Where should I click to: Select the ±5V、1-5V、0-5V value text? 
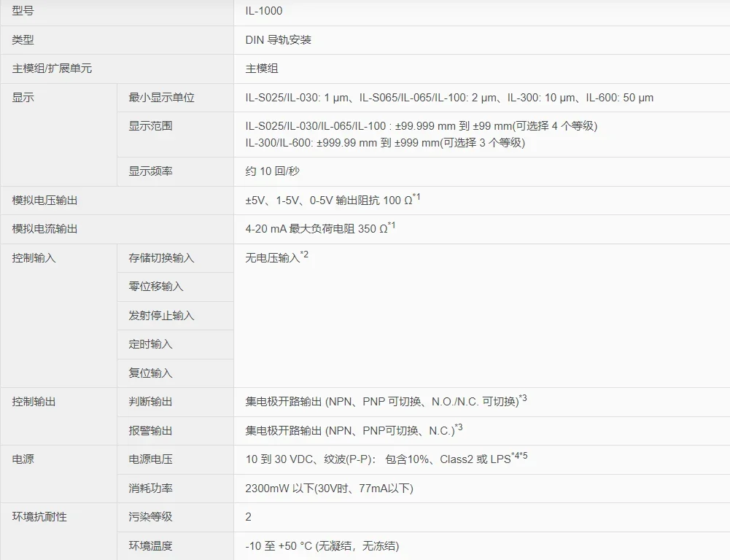[333, 200]
